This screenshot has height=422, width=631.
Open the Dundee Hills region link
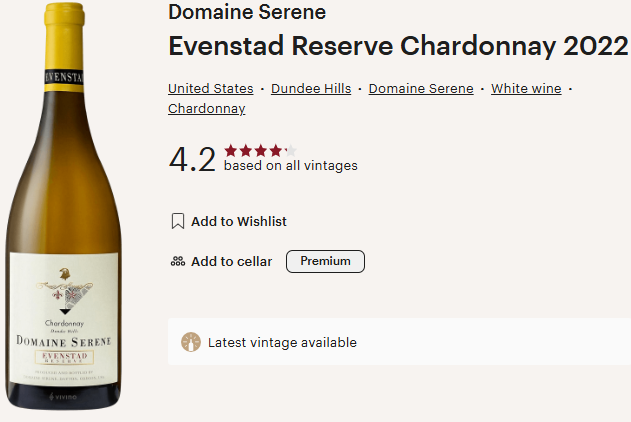(x=311, y=89)
